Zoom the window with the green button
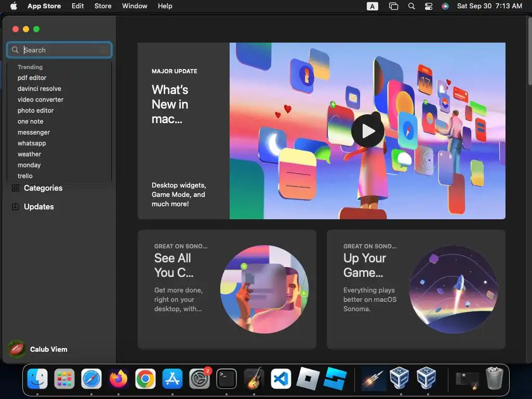 [36, 29]
